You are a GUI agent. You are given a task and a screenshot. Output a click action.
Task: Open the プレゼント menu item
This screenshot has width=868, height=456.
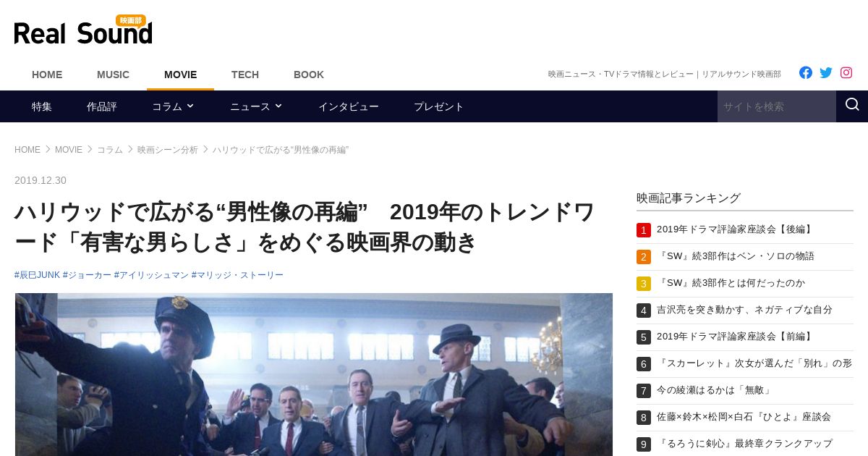[439, 106]
